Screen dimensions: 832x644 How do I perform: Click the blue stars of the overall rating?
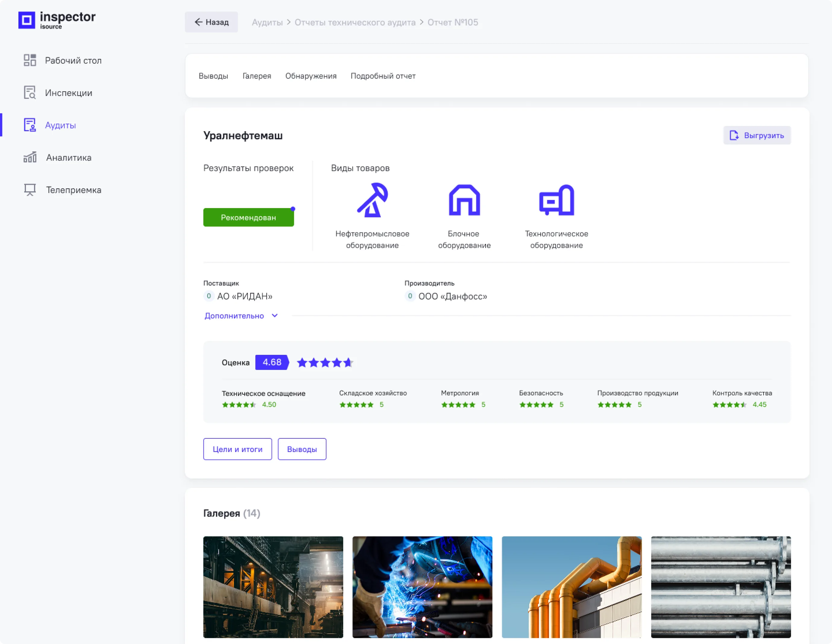[x=325, y=362]
